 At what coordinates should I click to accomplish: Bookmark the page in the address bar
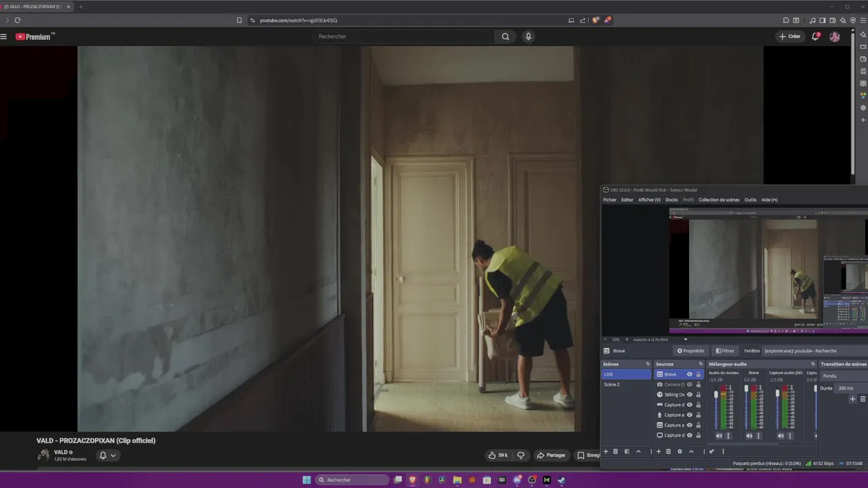(x=239, y=20)
